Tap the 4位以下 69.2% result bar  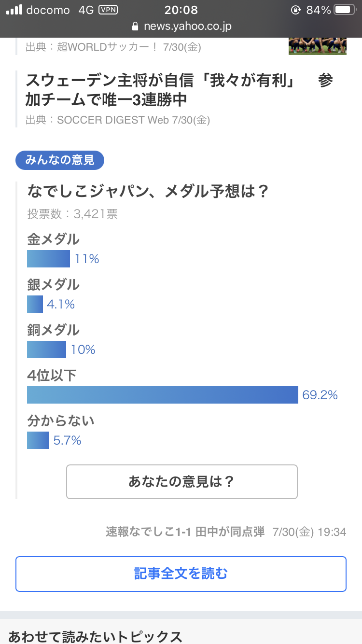coord(162,395)
